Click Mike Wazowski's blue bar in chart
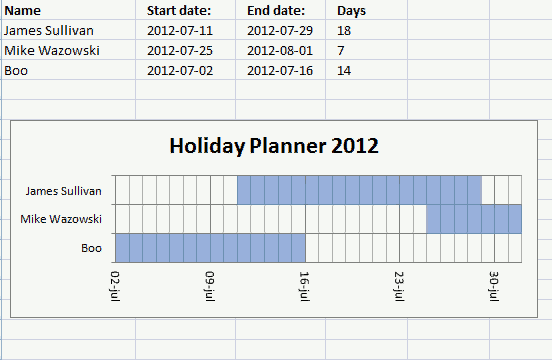Image resolution: width=552 pixels, height=360 pixels. pos(474,219)
